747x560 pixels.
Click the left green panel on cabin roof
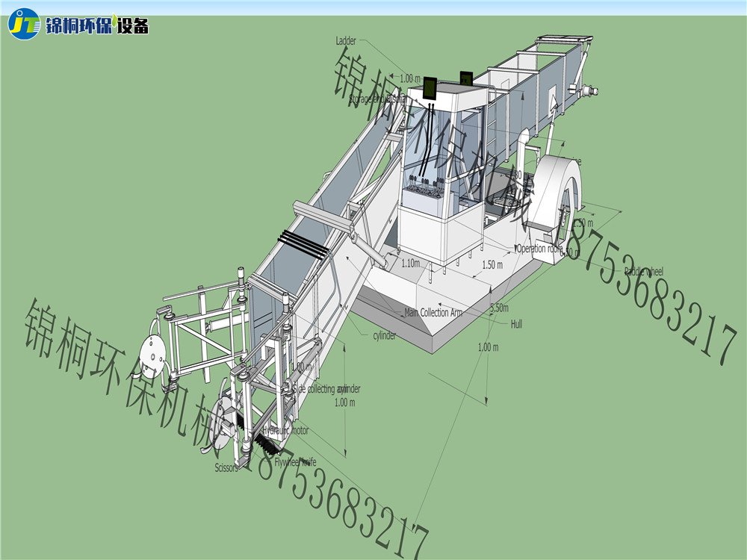point(431,87)
